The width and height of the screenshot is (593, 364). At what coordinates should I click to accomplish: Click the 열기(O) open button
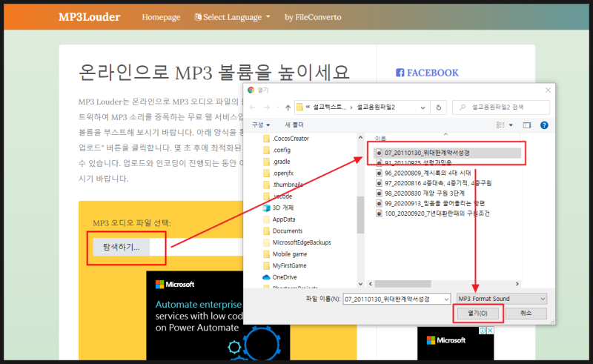click(x=477, y=314)
